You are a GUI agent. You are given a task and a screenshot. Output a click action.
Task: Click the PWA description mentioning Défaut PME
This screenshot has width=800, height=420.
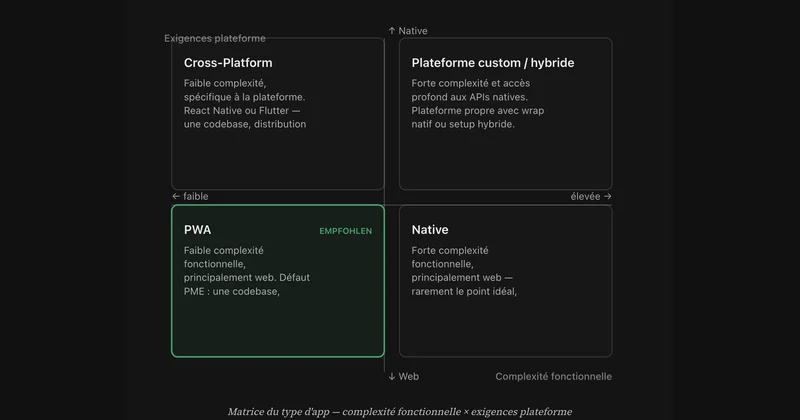(x=247, y=271)
